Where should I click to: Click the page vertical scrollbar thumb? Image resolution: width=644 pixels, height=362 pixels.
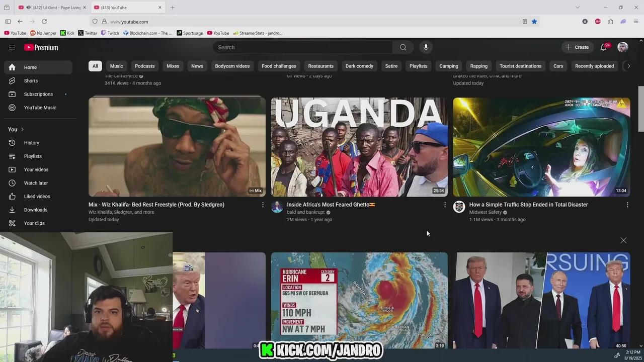641,109
